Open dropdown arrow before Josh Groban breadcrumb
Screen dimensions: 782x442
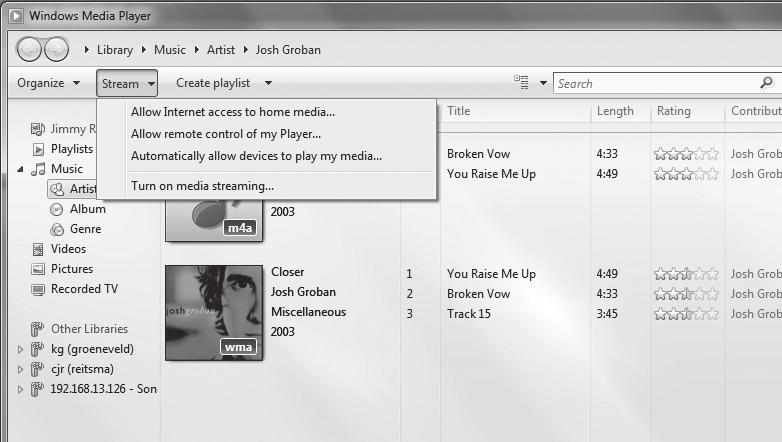246,49
